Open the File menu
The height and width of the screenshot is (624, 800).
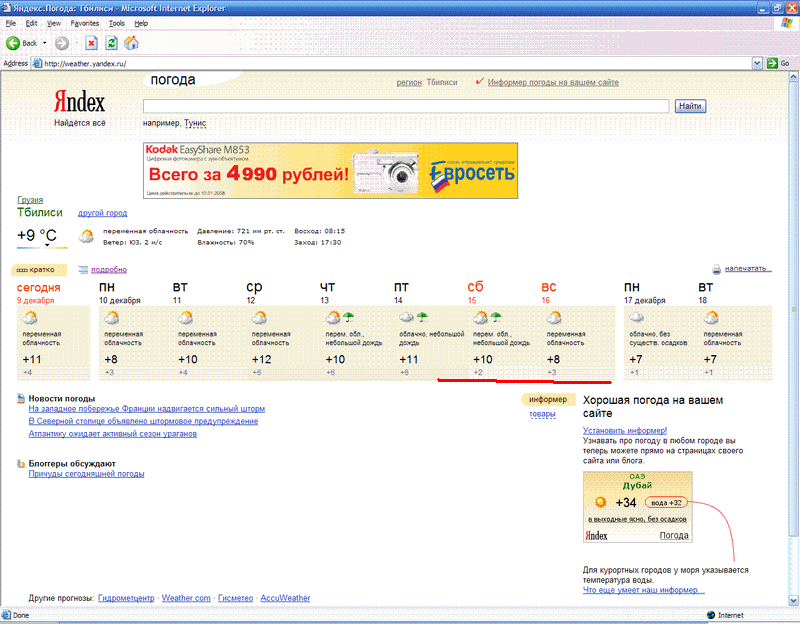11,23
